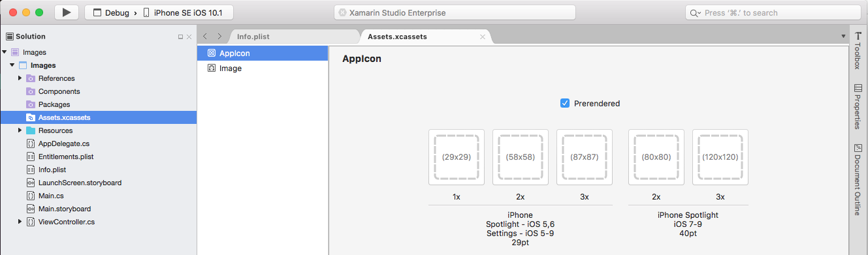This screenshot has width=868, height=255.
Task: Navigate forward with the right arrow
Action: coord(219,37)
